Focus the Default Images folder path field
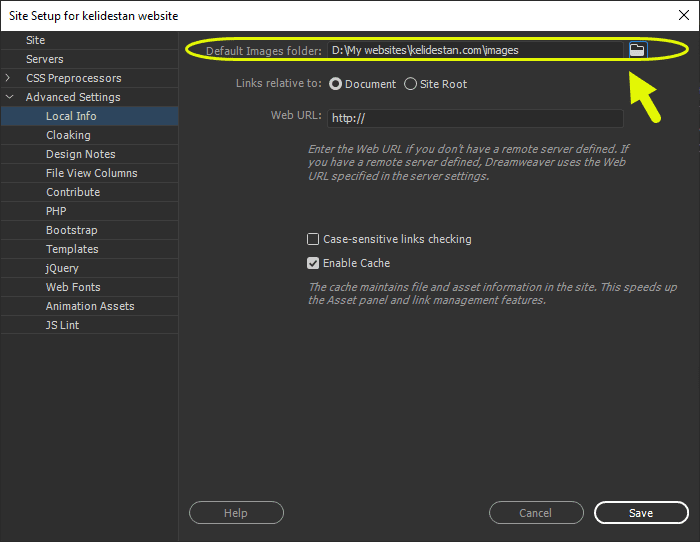 click(x=475, y=50)
